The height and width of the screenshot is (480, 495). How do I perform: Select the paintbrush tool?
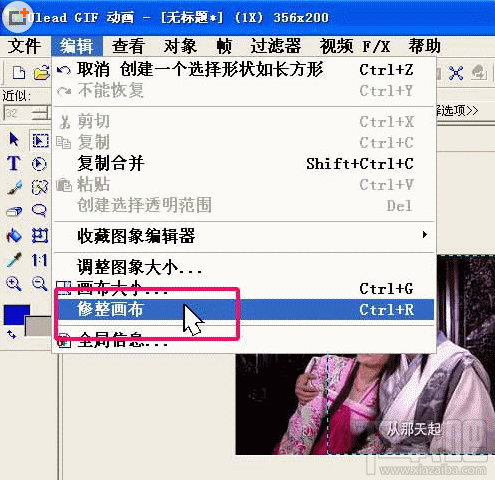14,187
